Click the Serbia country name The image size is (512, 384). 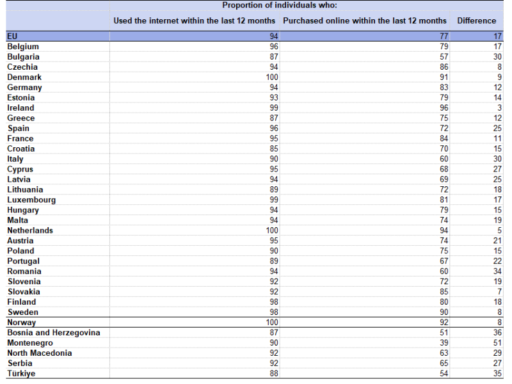pos(20,363)
